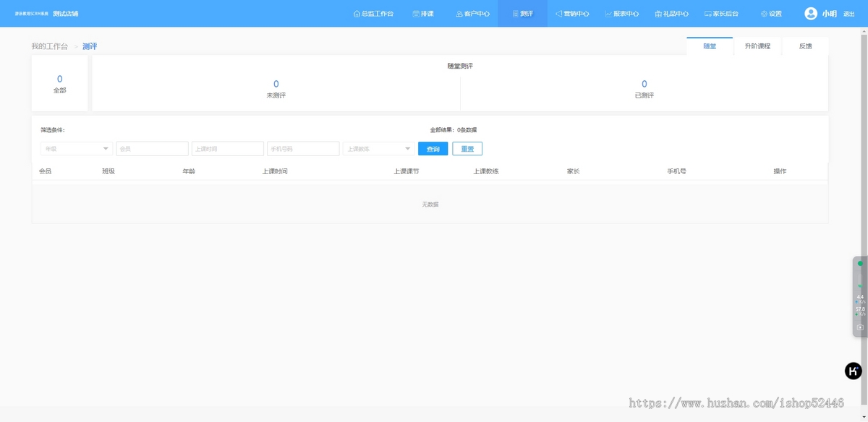Open the 总监工作台 home navigation item

click(x=373, y=14)
